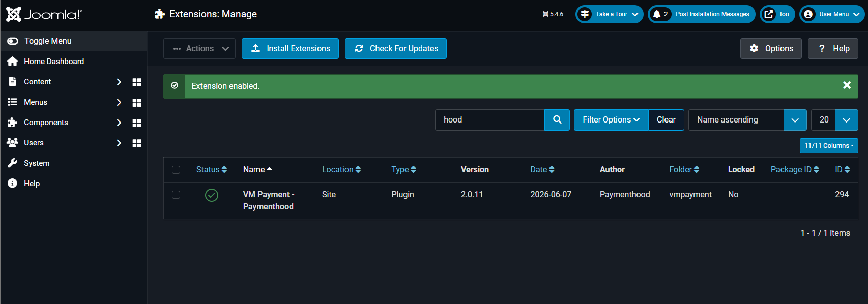Sort by Package ID column
The image size is (868, 304).
[x=795, y=170]
